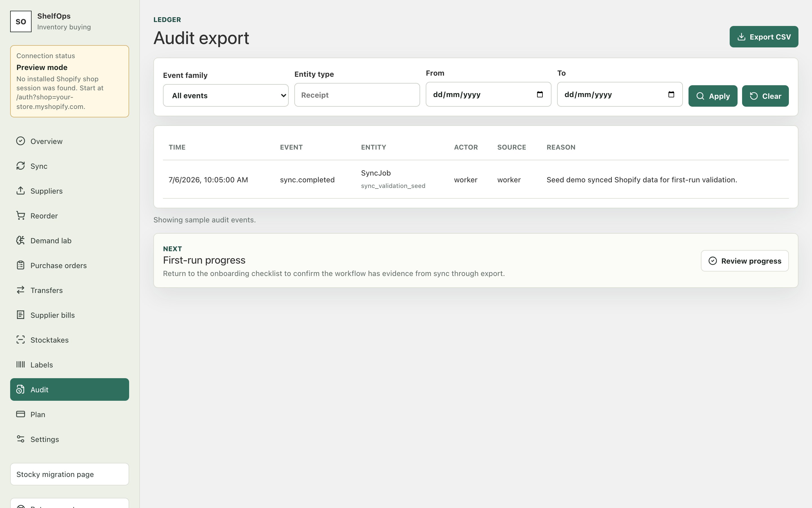
Task: Click the Reorder cart icon
Action: pyautogui.click(x=21, y=215)
